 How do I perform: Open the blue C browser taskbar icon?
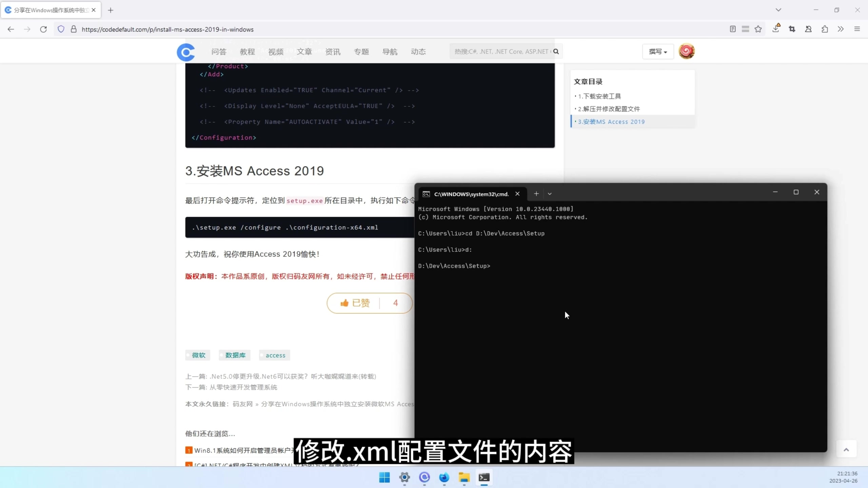425,477
